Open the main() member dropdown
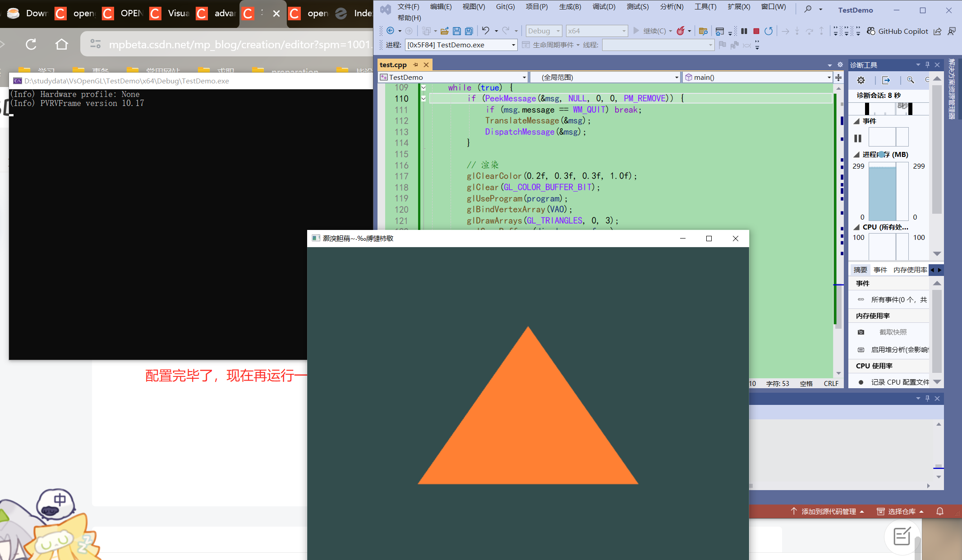 pos(829,78)
